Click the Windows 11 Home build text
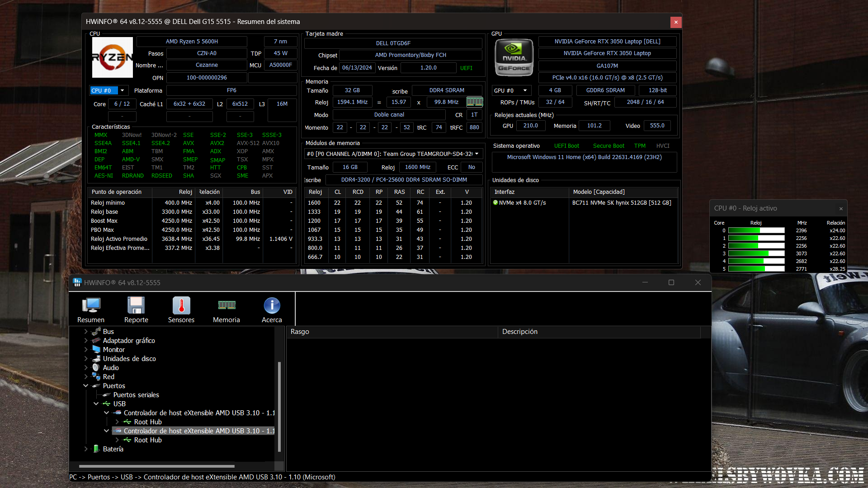The width and height of the screenshot is (868, 488). (x=584, y=157)
